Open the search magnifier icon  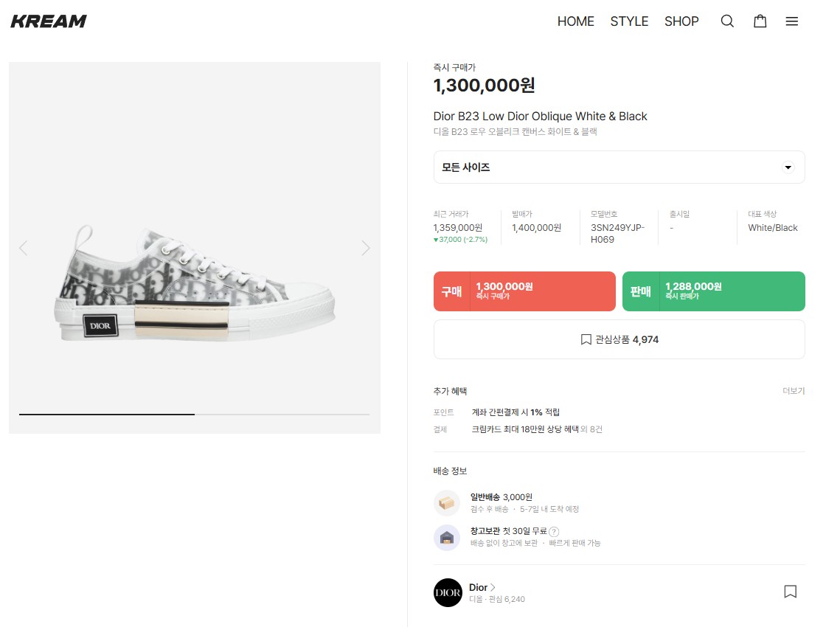(x=727, y=21)
